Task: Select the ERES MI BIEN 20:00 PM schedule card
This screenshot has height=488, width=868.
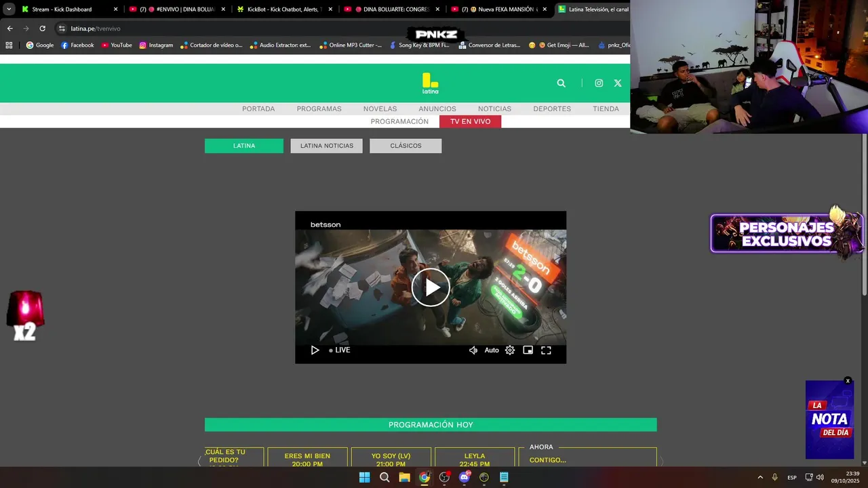Action: click(307, 457)
